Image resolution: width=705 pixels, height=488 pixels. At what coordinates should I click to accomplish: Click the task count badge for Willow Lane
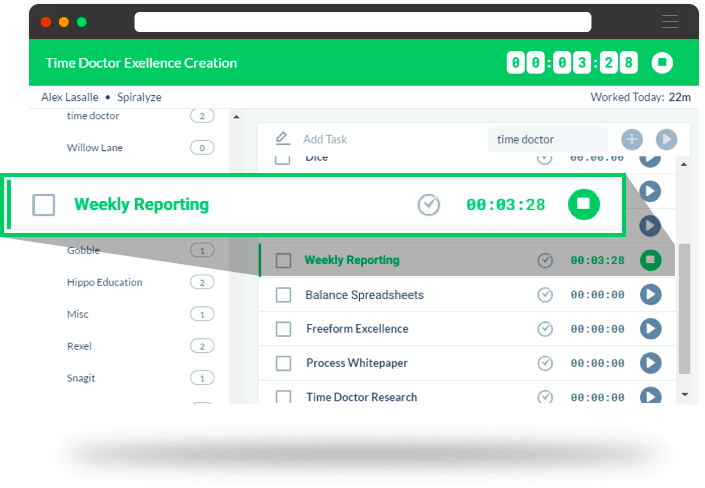point(202,148)
